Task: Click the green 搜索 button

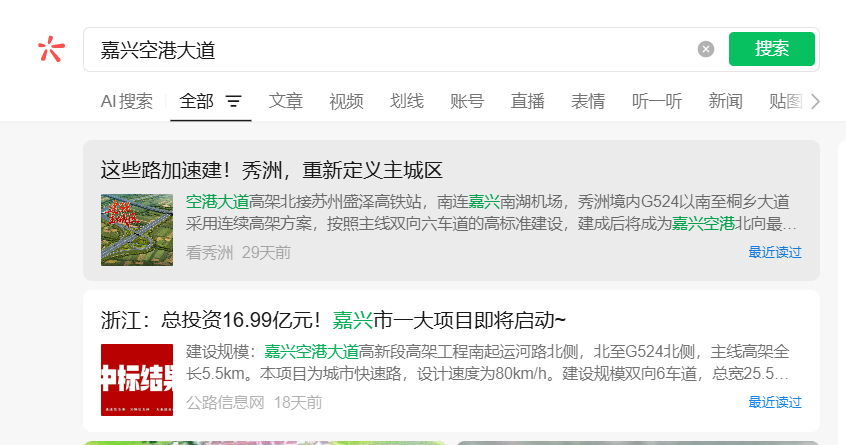Action: (x=772, y=49)
